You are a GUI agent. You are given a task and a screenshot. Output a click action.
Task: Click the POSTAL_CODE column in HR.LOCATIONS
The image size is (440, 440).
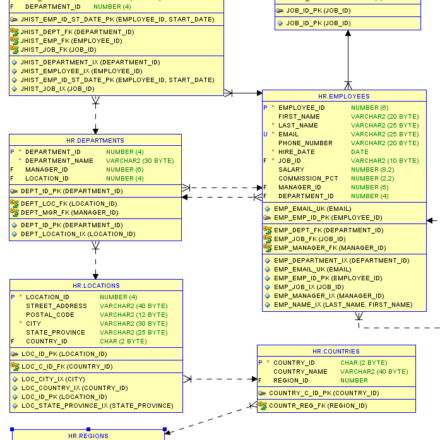click(50, 315)
